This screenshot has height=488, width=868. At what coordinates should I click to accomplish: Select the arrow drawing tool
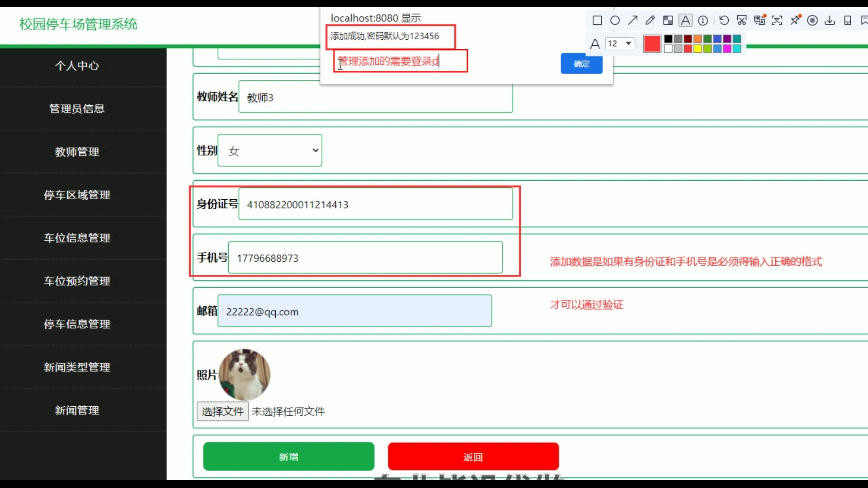click(632, 20)
